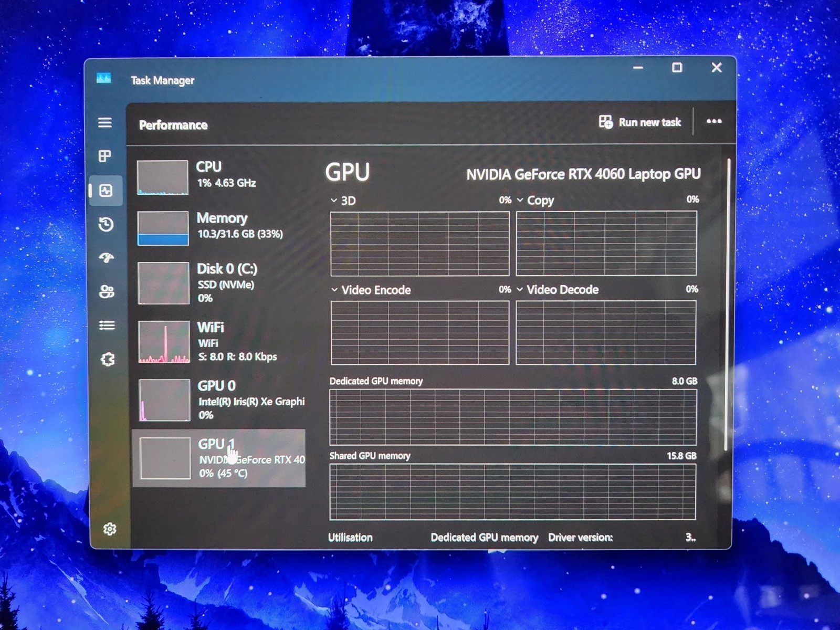Open the Services page icon
Screen dimensions: 840x630
[108, 359]
